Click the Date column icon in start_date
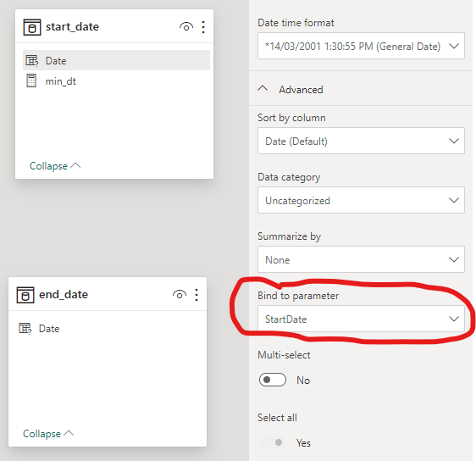 (31, 60)
